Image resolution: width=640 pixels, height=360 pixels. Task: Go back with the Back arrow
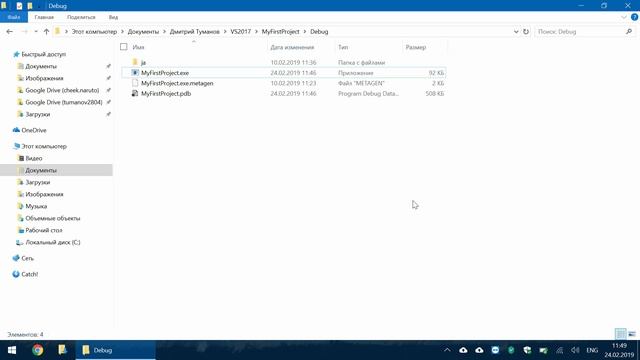[9, 31]
